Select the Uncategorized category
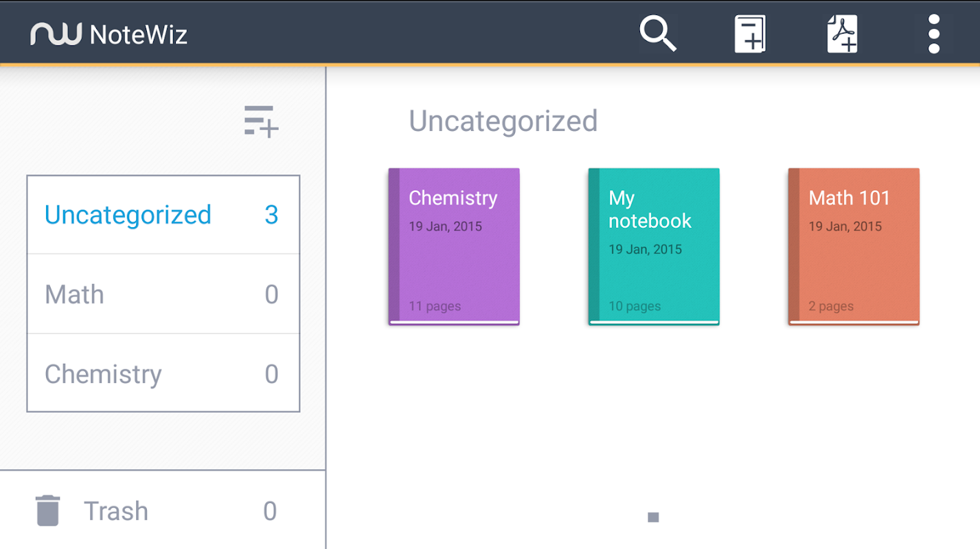 click(128, 215)
